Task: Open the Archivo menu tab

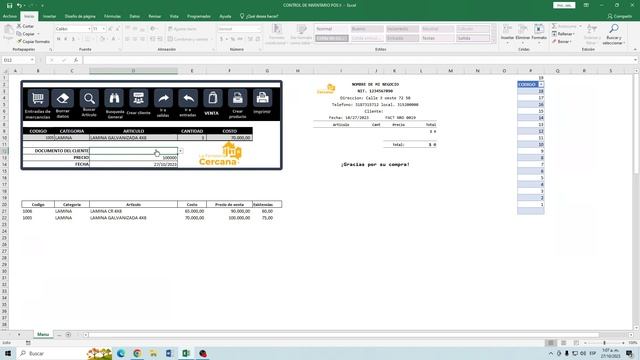Action: pyautogui.click(x=9, y=16)
